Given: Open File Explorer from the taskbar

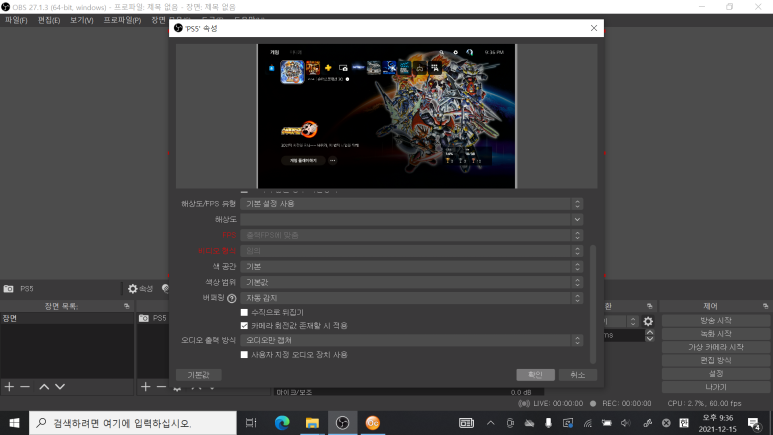Looking at the screenshot, I should pyautogui.click(x=312, y=423).
